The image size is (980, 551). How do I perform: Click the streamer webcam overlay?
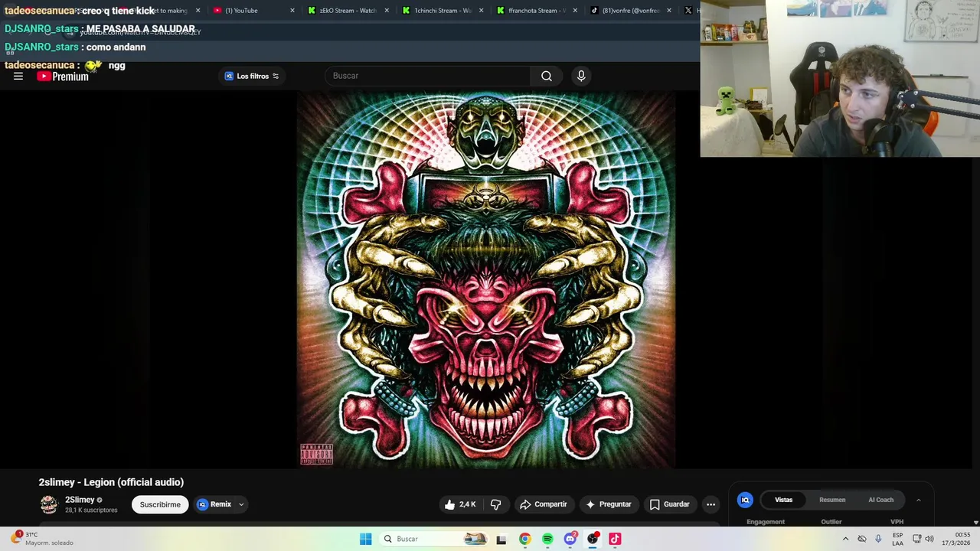tap(840, 78)
